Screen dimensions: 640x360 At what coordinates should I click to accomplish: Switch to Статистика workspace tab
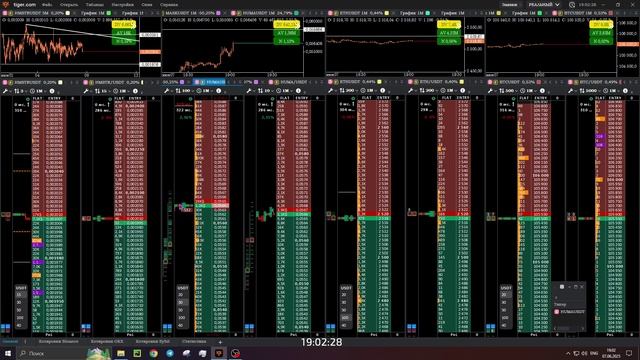(x=194, y=342)
